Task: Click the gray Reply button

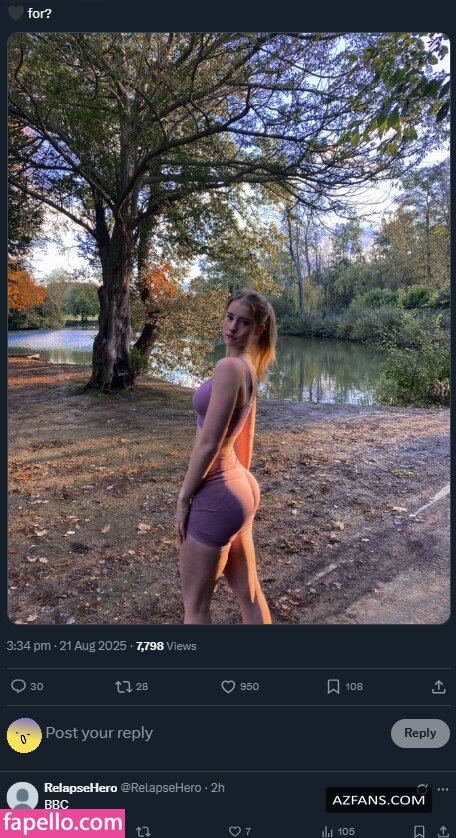Action: (420, 733)
